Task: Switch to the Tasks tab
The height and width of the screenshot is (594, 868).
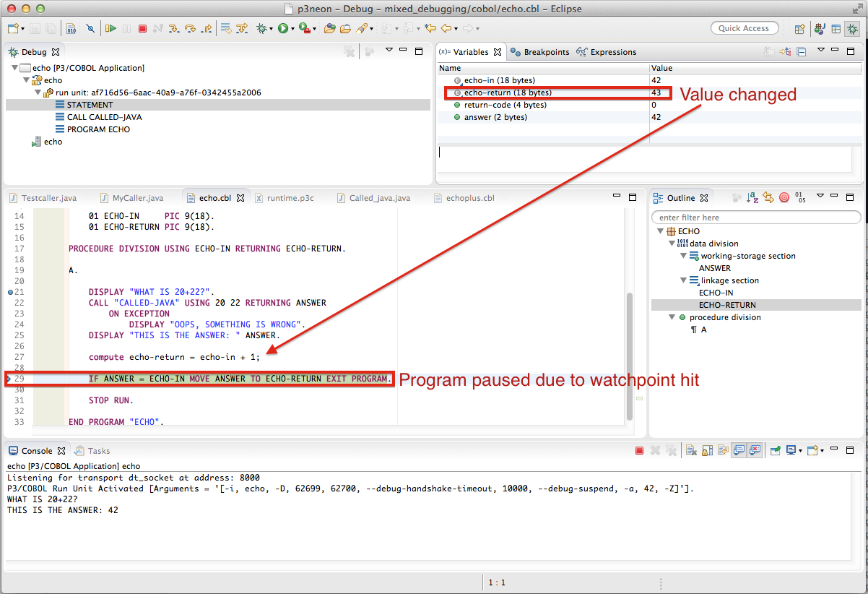Action: [x=92, y=450]
